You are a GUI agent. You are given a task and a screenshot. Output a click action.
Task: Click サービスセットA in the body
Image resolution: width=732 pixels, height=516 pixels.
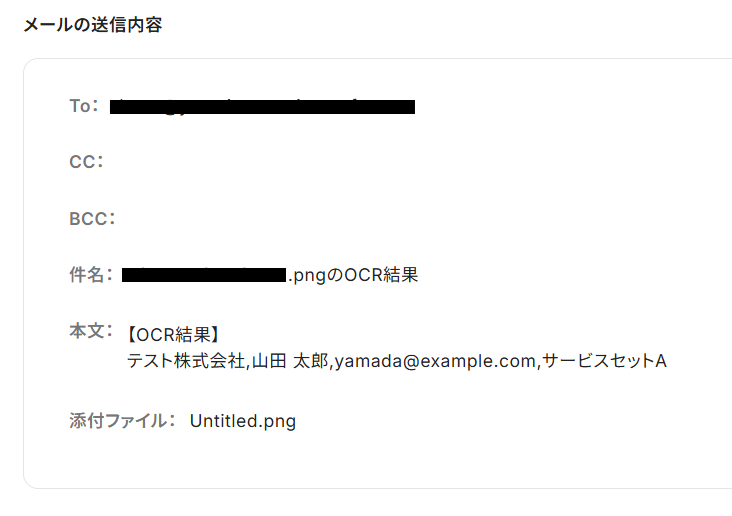pyautogui.click(x=604, y=361)
